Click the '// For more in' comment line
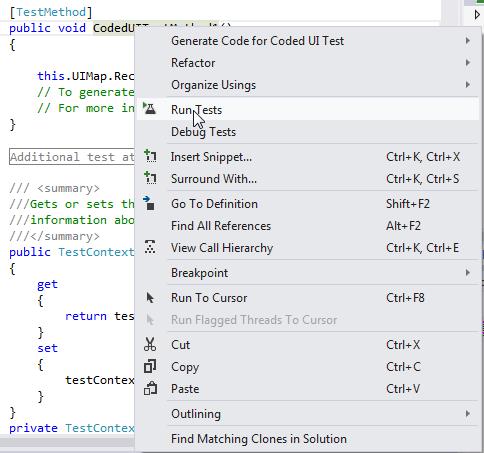 (x=86, y=108)
